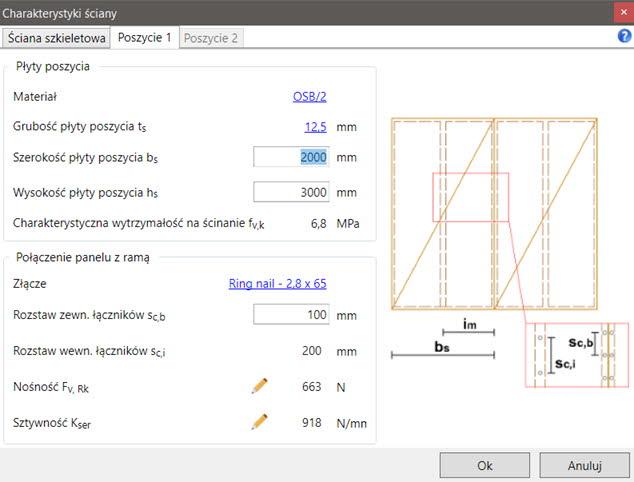Image resolution: width=634 pixels, height=482 pixels.
Task: Close the Charakterystyki ściany dialog
Action: point(617,12)
